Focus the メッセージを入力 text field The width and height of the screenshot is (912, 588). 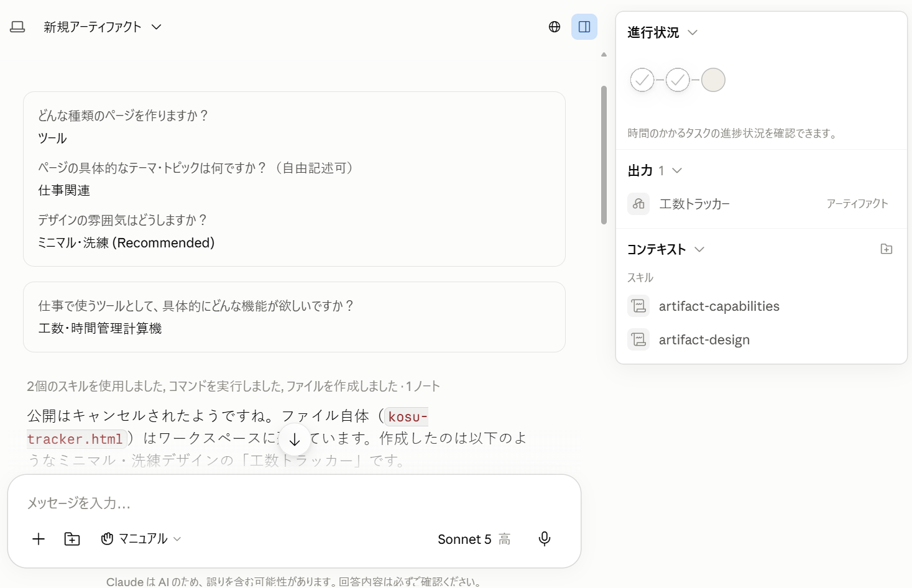(x=294, y=503)
